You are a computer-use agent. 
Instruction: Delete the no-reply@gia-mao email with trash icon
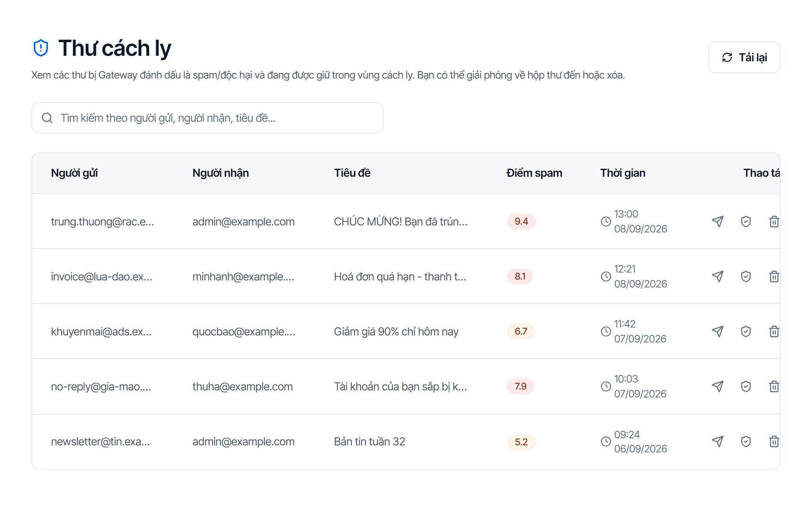[774, 386]
